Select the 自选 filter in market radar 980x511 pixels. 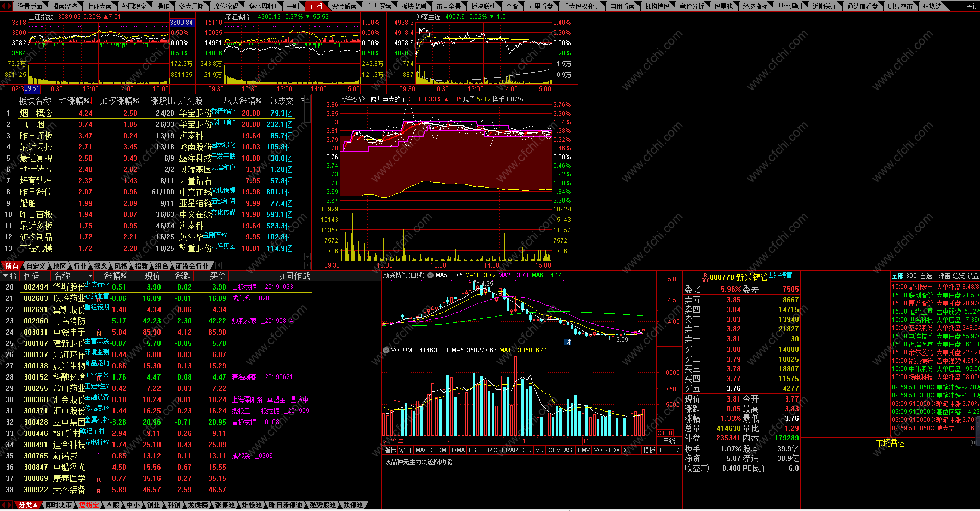[x=926, y=276]
